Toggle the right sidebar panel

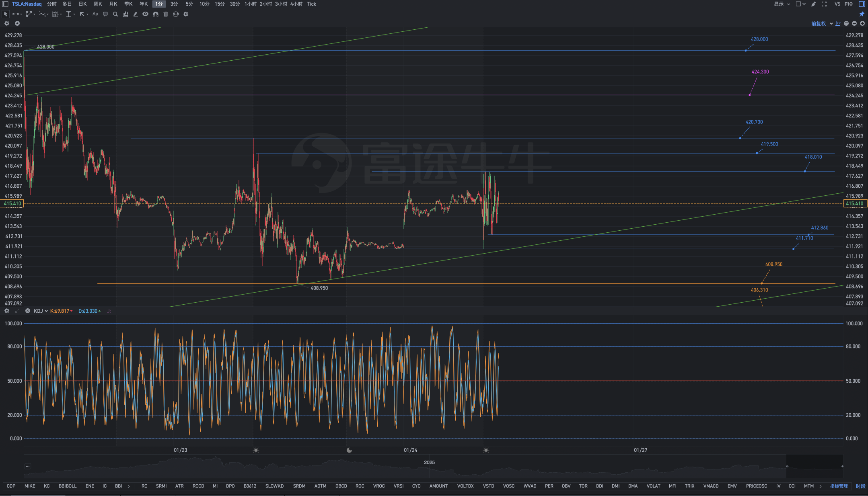862,4
